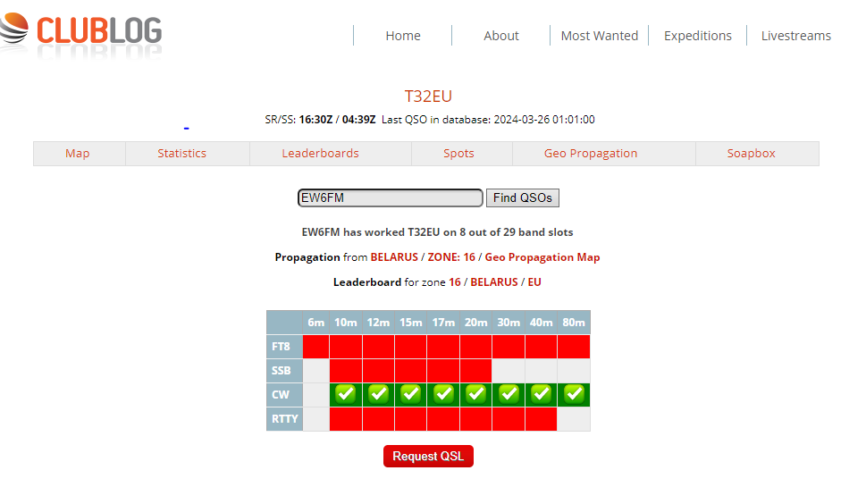Select the Statistics tab
Screen dimensions: 866x504
click(181, 154)
